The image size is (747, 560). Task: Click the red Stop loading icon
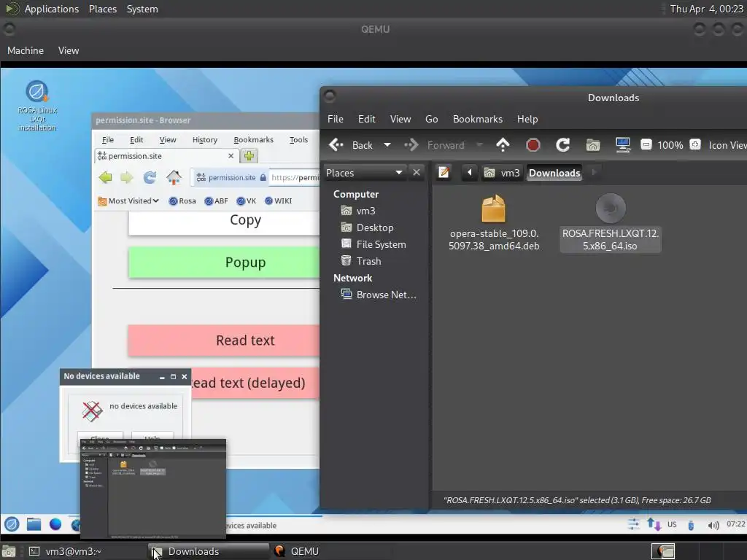tap(533, 145)
